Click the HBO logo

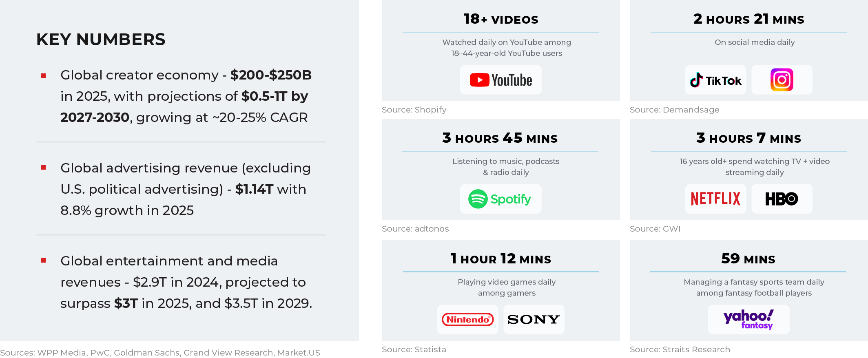[782, 199]
